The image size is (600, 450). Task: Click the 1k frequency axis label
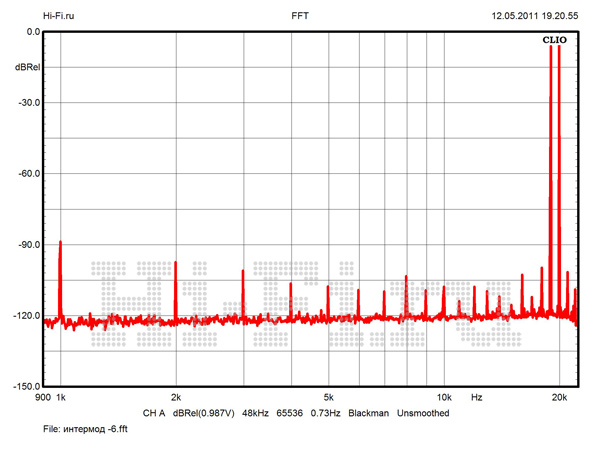pyautogui.click(x=60, y=398)
